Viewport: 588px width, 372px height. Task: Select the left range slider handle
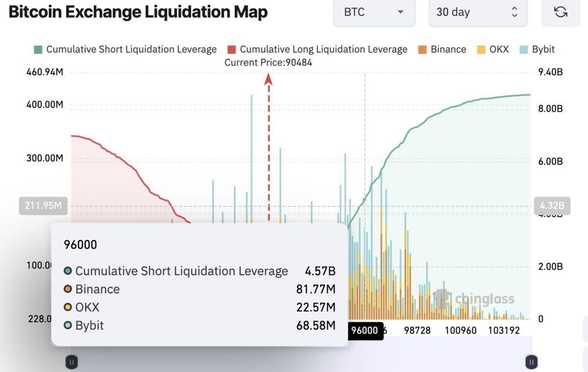pos(72,362)
